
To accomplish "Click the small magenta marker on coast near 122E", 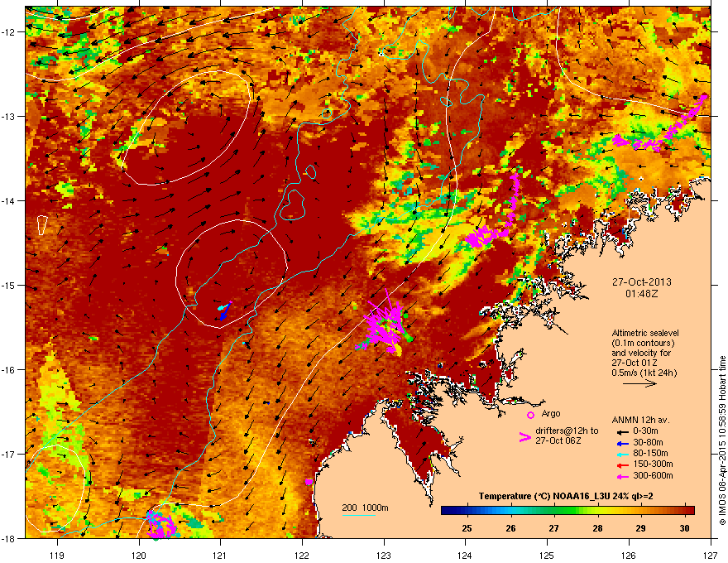I will click(309, 482).
